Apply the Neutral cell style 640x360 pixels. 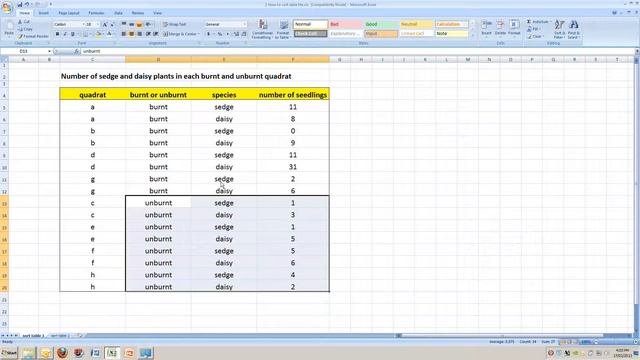[416, 24]
